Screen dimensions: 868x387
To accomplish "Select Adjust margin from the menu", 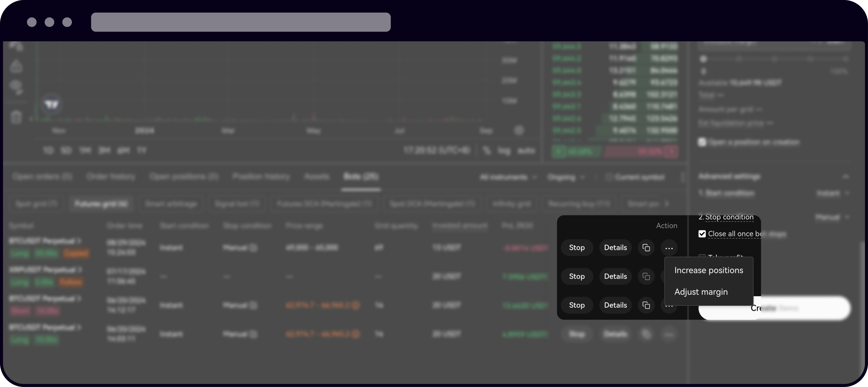I will point(701,292).
